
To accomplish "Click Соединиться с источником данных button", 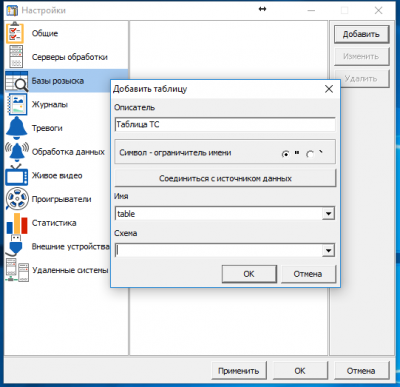I will coord(225,178).
